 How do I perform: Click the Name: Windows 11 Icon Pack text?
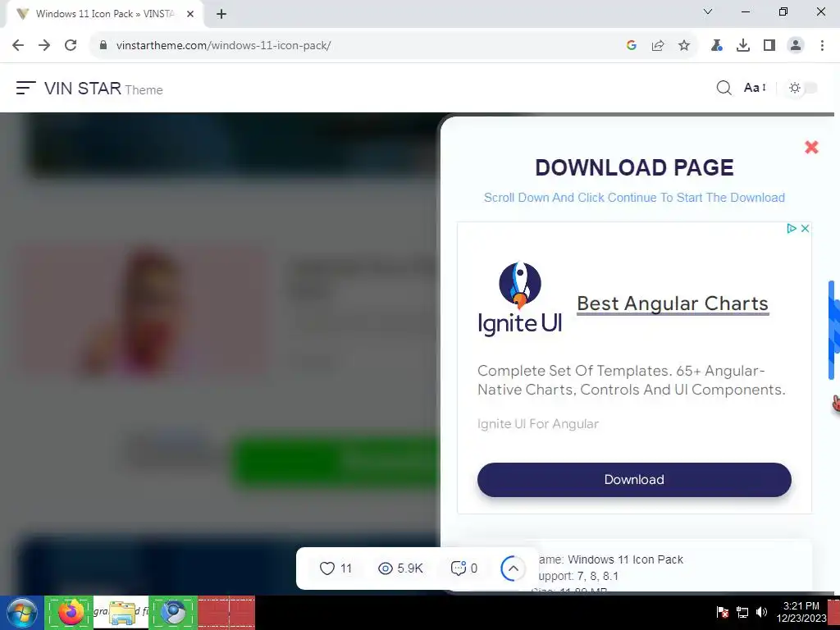click(x=609, y=559)
